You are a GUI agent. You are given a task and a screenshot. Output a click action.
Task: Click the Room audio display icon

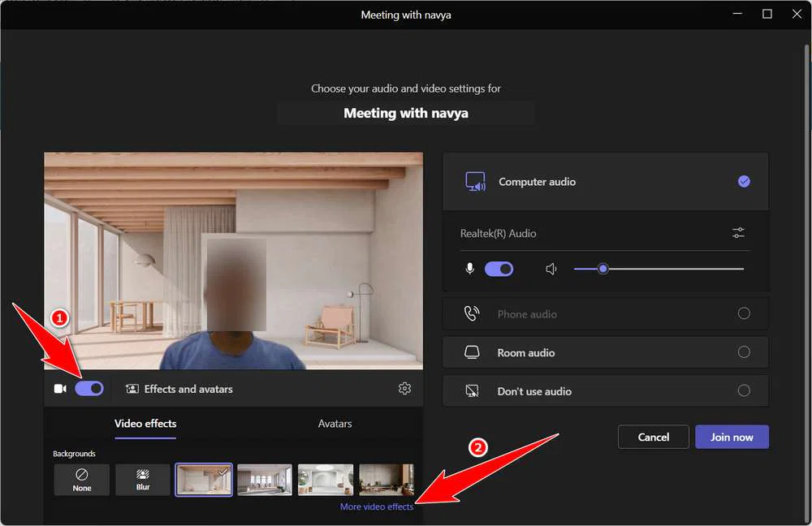click(x=472, y=352)
